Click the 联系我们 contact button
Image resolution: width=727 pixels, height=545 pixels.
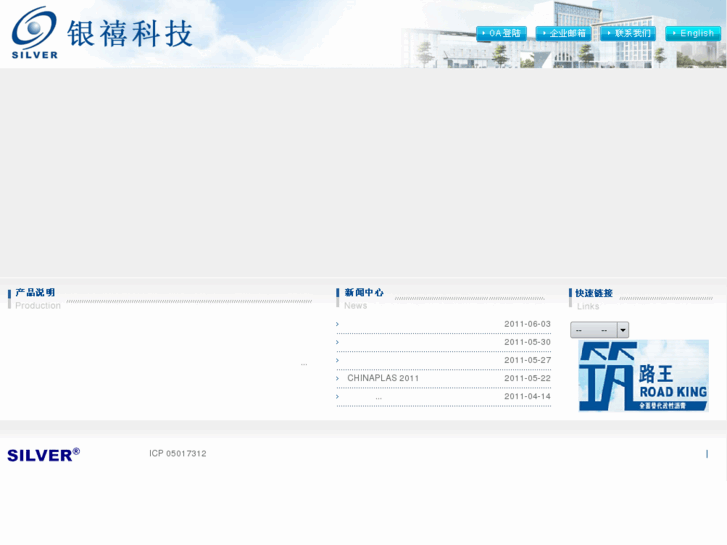coord(628,33)
